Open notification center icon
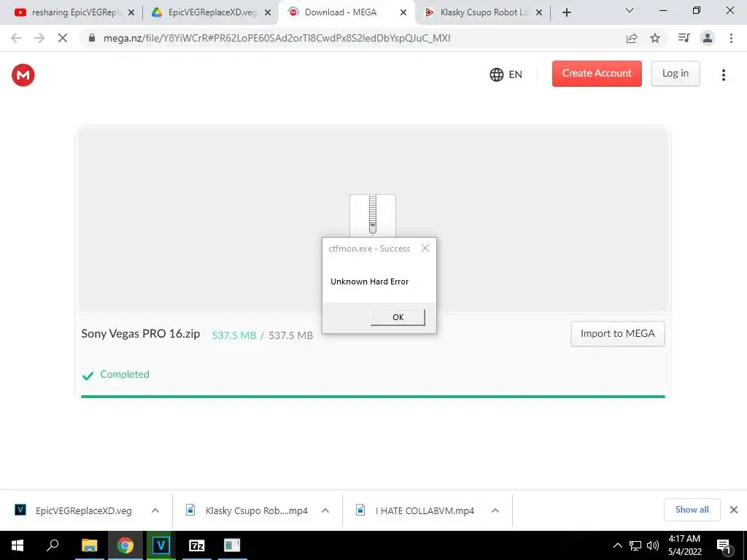This screenshot has width=747, height=560. pos(724,545)
